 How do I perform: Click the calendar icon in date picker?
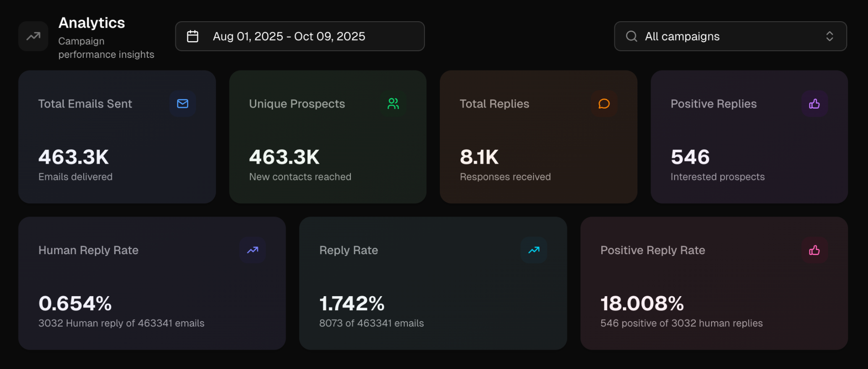coord(193,36)
